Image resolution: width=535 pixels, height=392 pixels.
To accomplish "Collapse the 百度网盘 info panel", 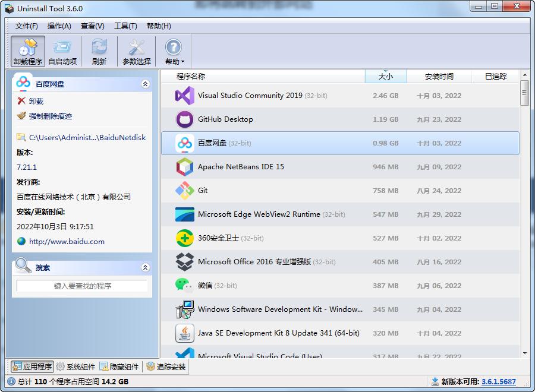I will pos(145,84).
